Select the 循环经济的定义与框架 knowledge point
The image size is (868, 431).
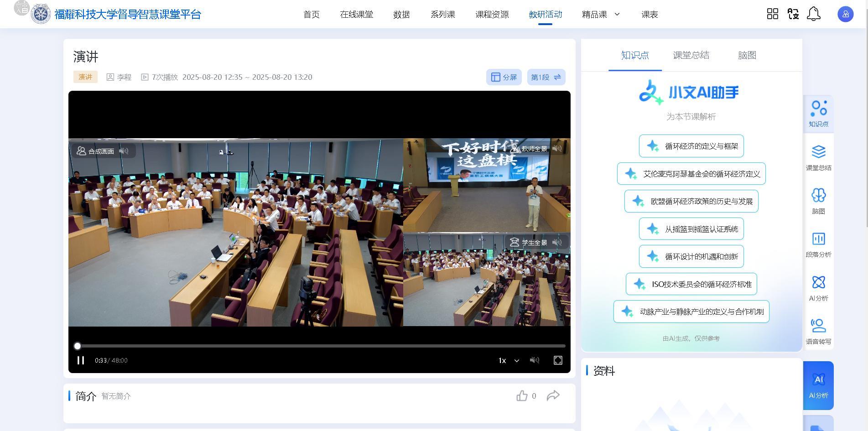(x=691, y=146)
